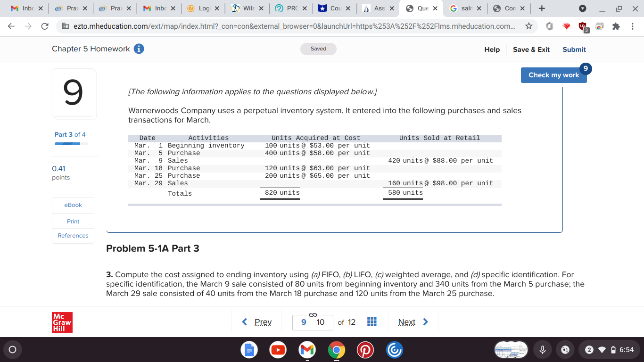644x362 pixels.
Task: Bookmark this page with star icon
Action: click(x=529, y=26)
